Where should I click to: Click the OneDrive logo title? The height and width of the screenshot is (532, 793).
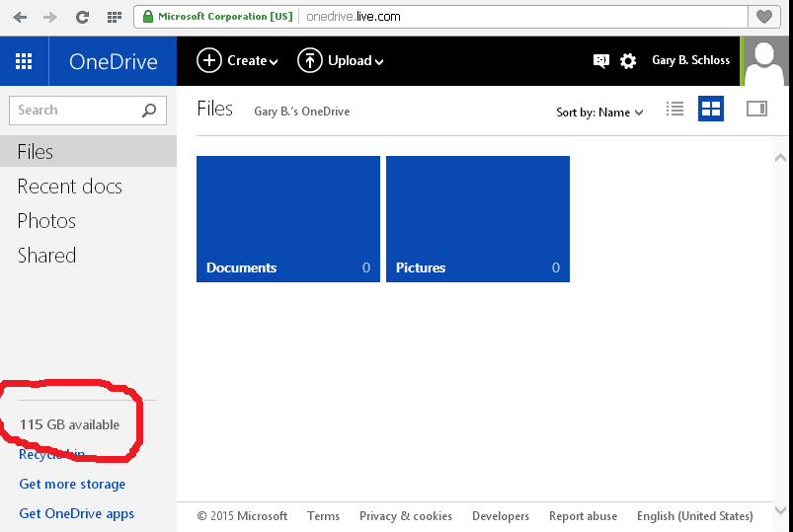(x=114, y=62)
